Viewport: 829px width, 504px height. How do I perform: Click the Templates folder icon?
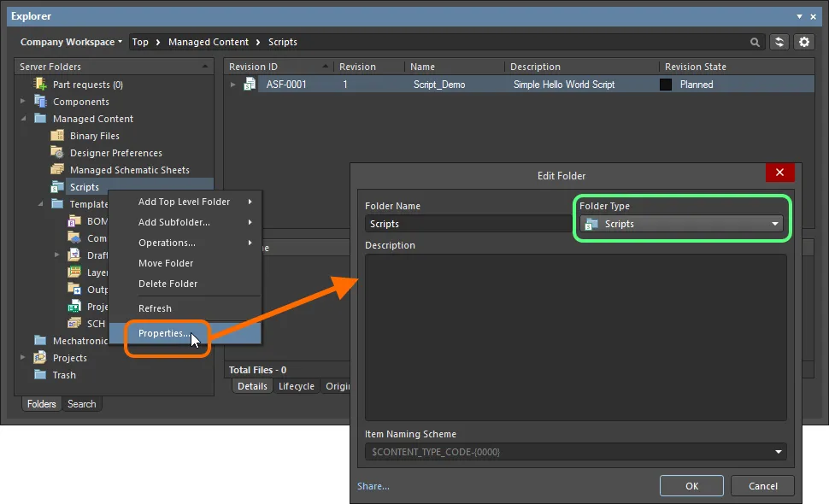click(x=57, y=203)
